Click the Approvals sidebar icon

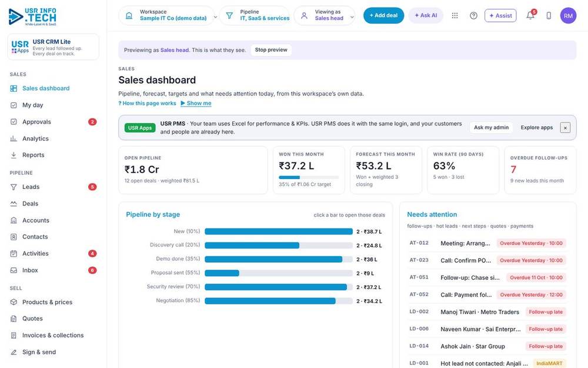14,122
